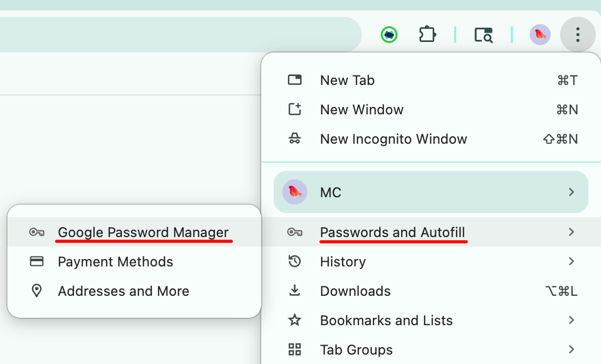Click the Downloads arrow icon
This screenshot has width=601, height=364.
294,291
